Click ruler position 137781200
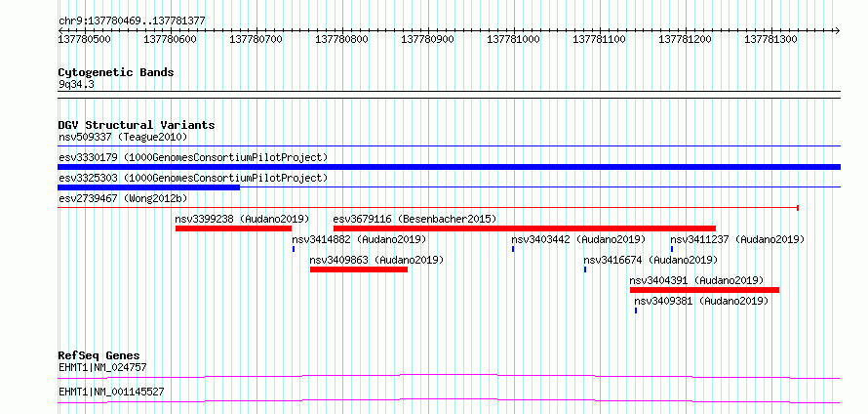Image resolution: width=868 pixels, height=414 pixels. (x=685, y=39)
